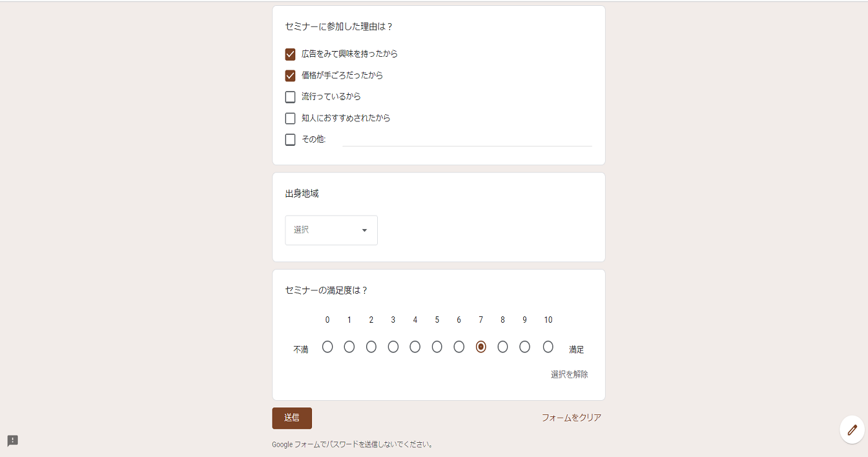This screenshot has width=868, height=457.
Task: Pick satisfaction rating 5
Action: pos(437,347)
